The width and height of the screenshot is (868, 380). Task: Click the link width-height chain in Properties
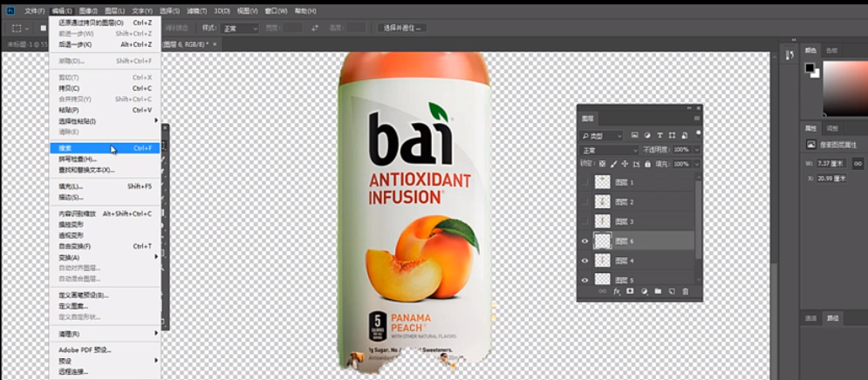(858, 163)
